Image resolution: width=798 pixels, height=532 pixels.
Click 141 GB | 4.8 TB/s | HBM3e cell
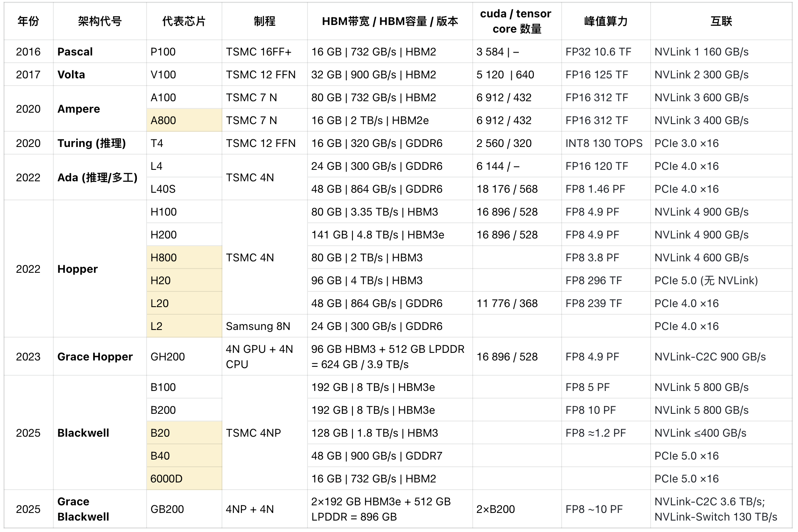point(390,235)
